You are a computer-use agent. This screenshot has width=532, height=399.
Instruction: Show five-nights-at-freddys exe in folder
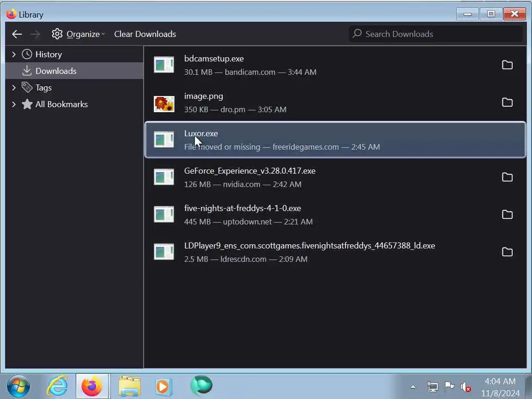coord(507,214)
